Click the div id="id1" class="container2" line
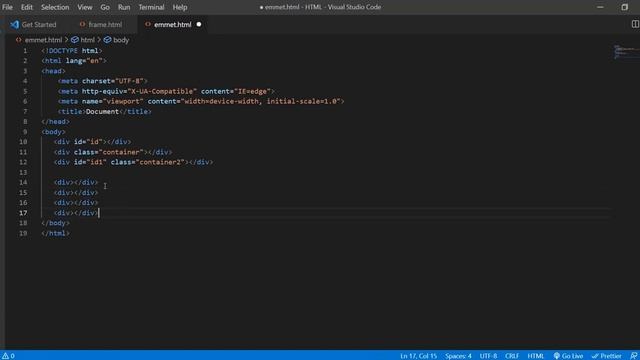640x360 pixels. 133,162
